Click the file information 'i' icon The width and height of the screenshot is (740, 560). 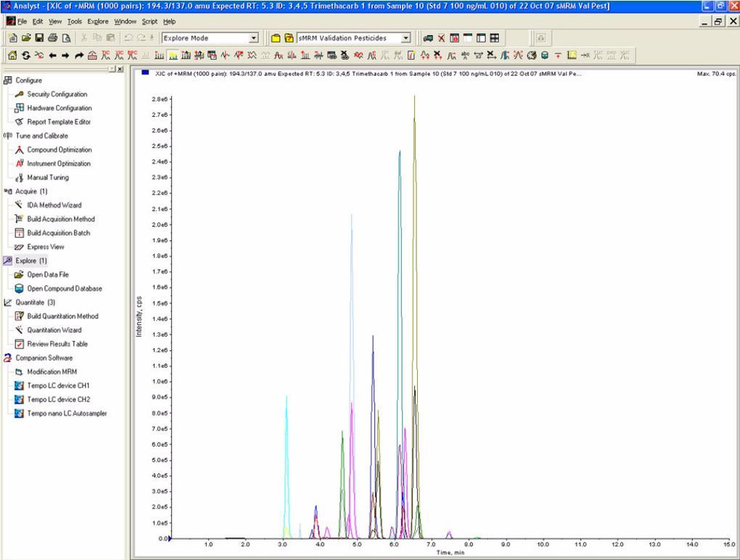coord(411,55)
